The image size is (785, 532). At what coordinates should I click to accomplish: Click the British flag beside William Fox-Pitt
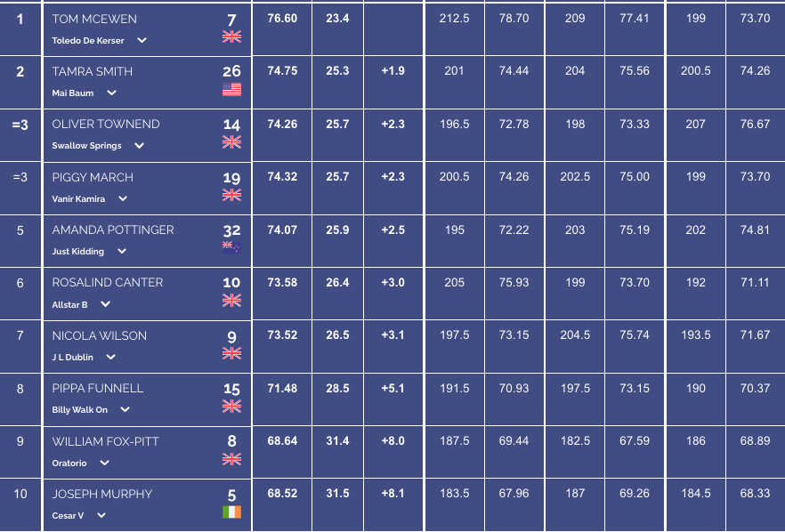[231, 459]
